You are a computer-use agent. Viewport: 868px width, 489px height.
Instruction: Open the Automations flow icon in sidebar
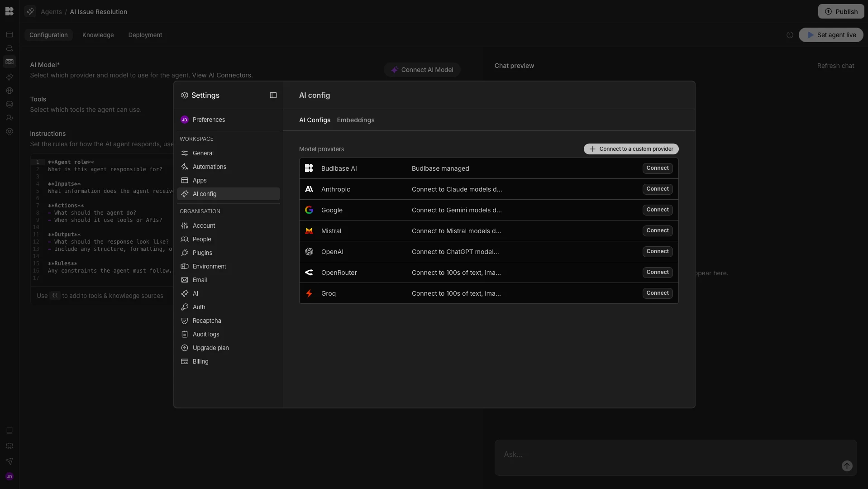coord(9,48)
